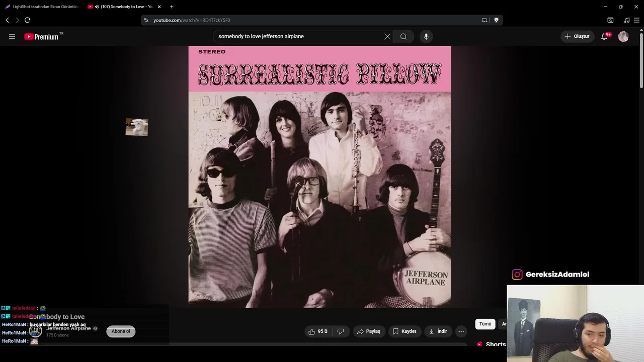Reload the current page

point(27,20)
